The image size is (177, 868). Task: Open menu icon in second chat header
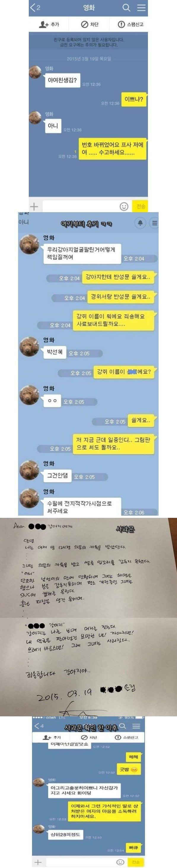click(154, 223)
